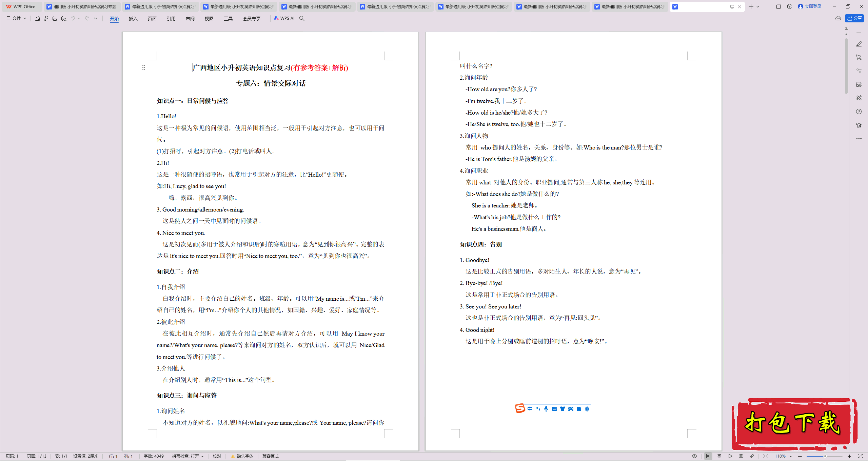Click the cube icon near the login button
Viewport: 868px width, 461px height.
[790, 6]
